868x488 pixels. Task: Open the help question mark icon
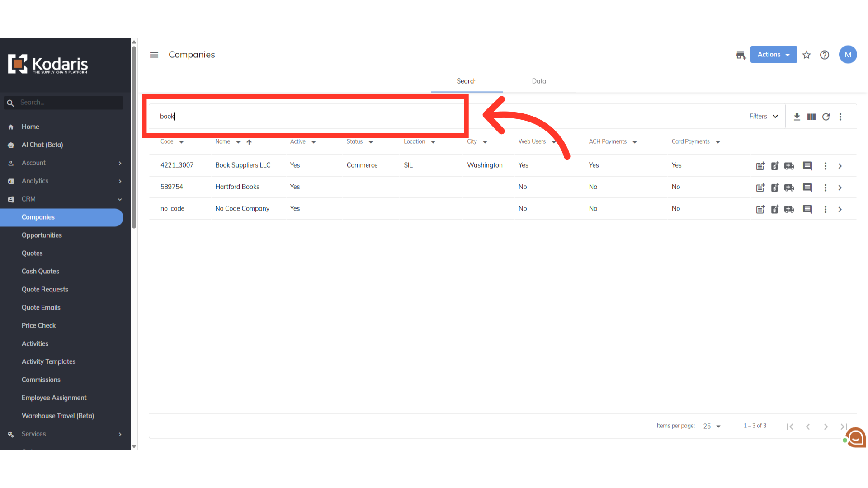pyautogui.click(x=825, y=55)
